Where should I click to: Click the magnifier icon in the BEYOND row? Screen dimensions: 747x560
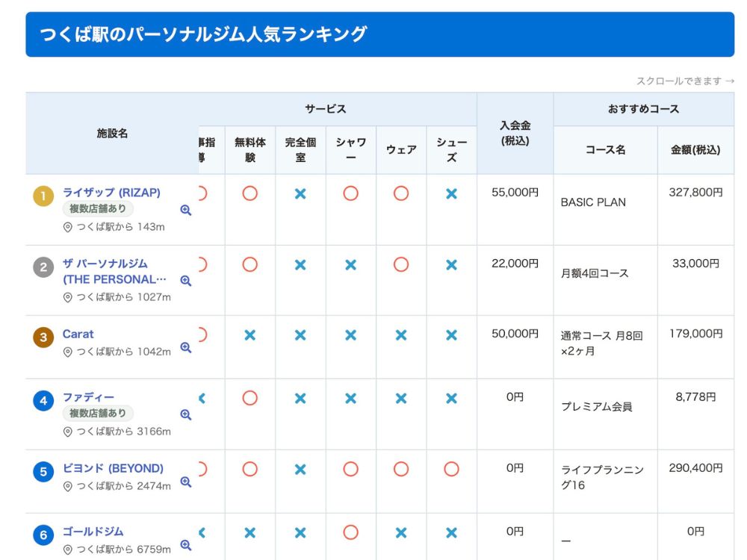pos(186,482)
